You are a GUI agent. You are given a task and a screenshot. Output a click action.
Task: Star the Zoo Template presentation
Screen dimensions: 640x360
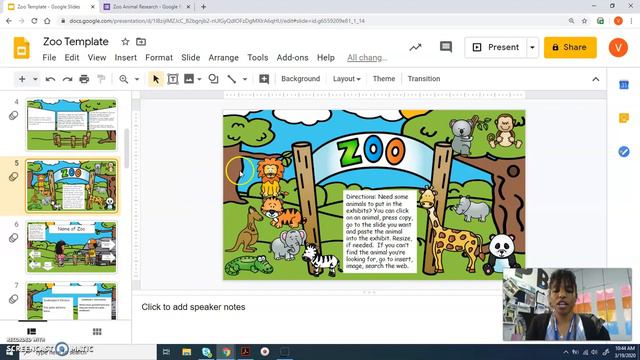tap(125, 42)
